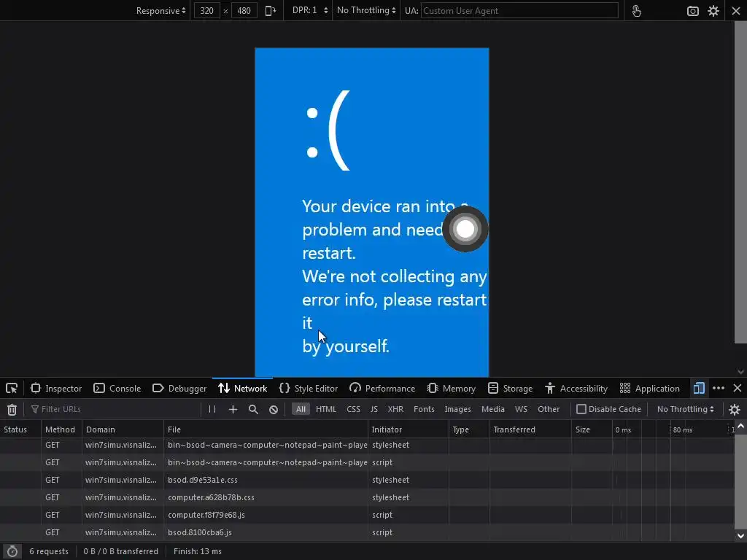Select the computer.f8f79e68.js request
Viewport: 747px width, 560px height.
[367, 515]
